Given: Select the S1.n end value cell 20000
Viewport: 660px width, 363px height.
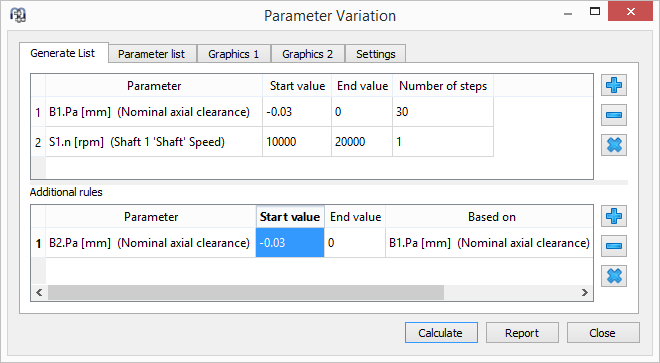Looking at the screenshot, I should pos(362,142).
